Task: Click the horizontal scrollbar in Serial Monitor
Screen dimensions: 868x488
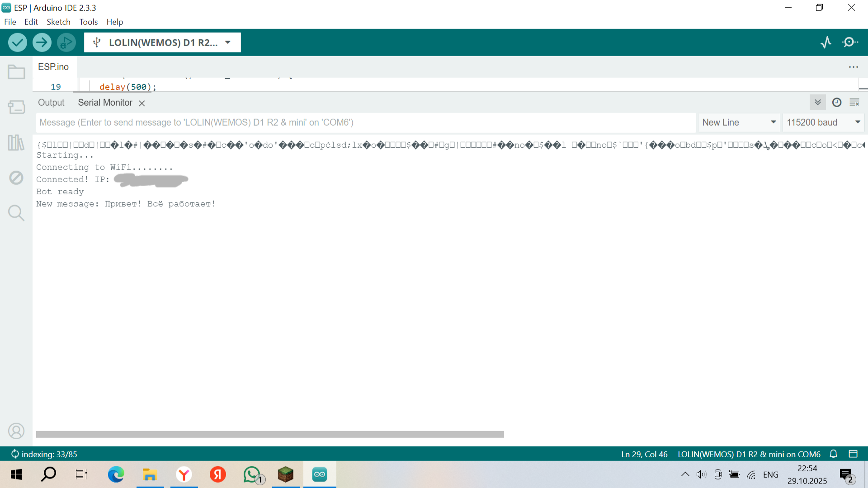Action: pos(270,434)
